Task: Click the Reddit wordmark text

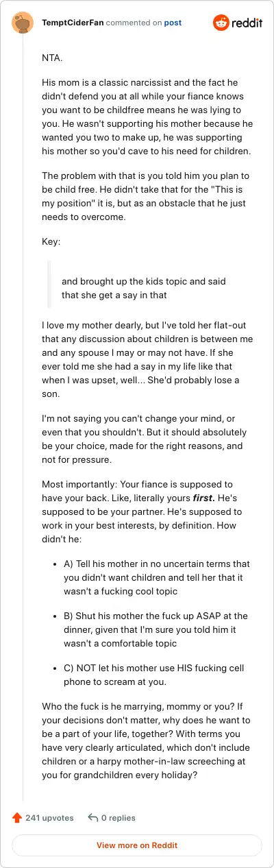Action: point(247,23)
